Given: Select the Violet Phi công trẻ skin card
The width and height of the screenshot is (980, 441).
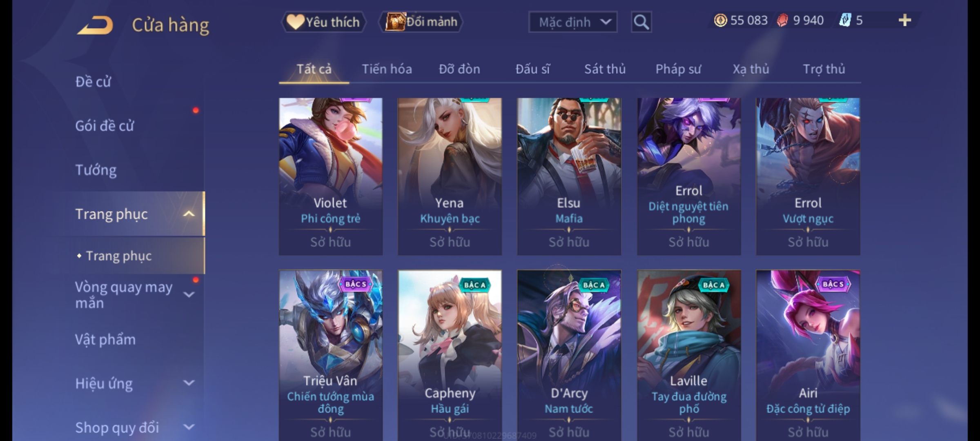Looking at the screenshot, I should tap(331, 176).
